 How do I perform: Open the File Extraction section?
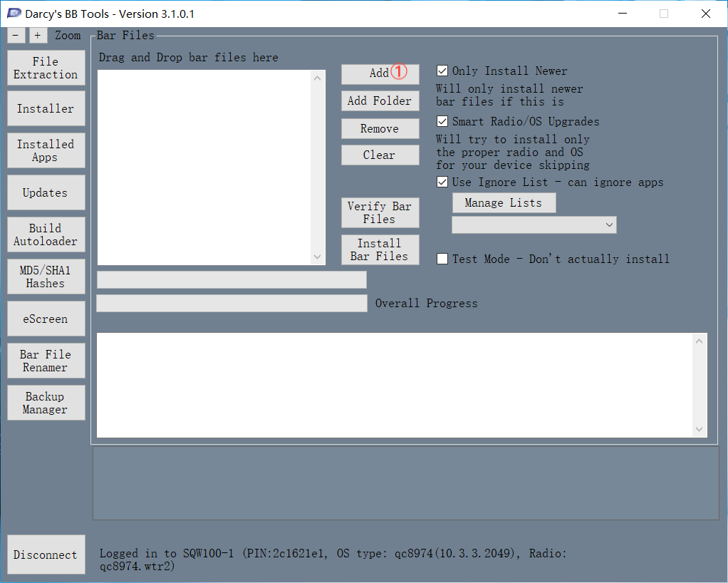pyautogui.click(x=46, y=68)
